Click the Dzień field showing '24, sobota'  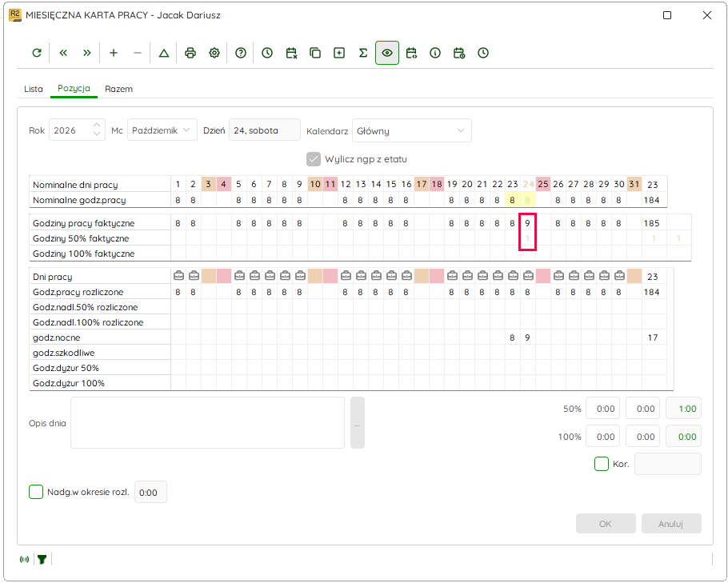265,130
